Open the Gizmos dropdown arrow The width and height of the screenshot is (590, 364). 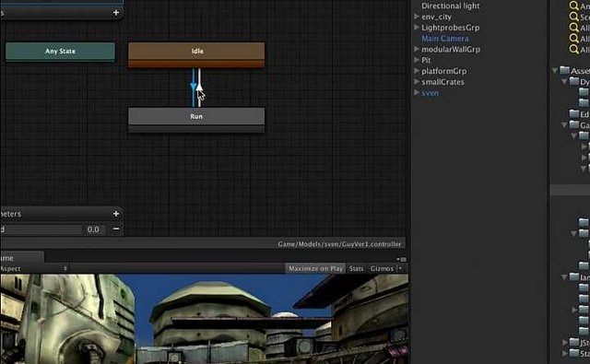(400, 268)
